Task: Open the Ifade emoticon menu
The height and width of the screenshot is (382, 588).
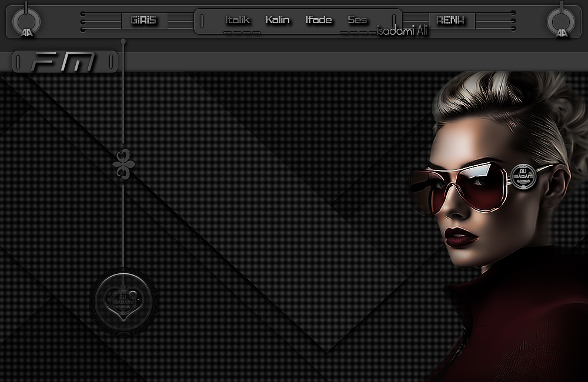Action: (x=318, y=19)
